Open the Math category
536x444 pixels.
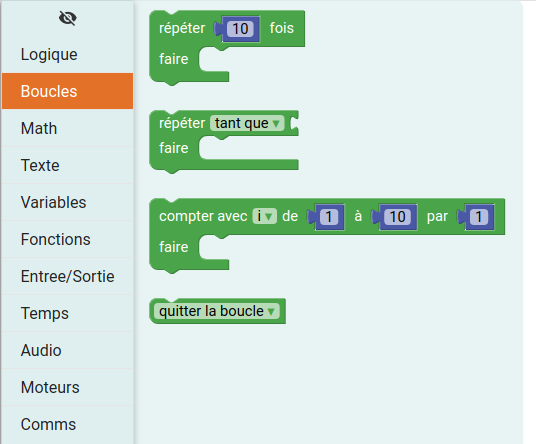click(x=67, y=129)
